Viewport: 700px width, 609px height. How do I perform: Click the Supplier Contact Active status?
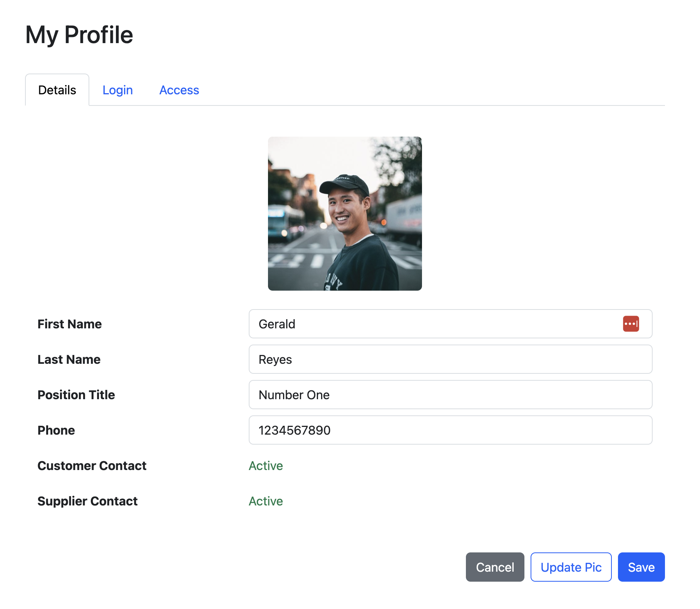click(266, 501)
